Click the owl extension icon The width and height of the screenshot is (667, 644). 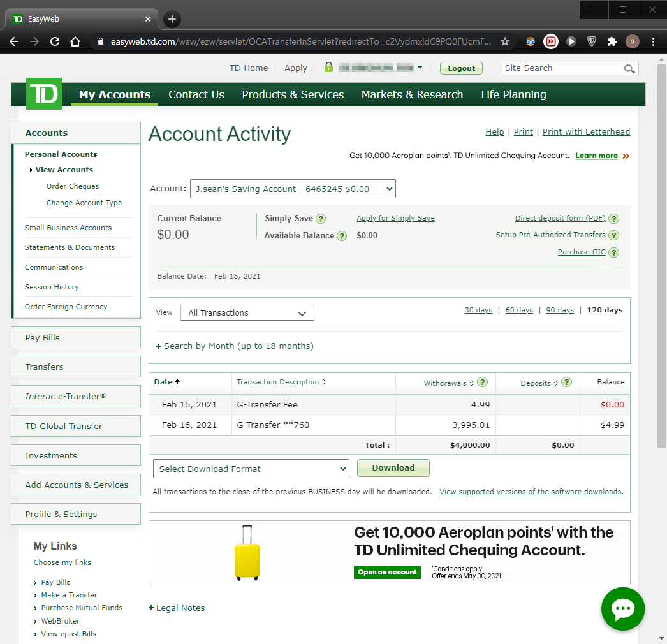pos(531,41)
